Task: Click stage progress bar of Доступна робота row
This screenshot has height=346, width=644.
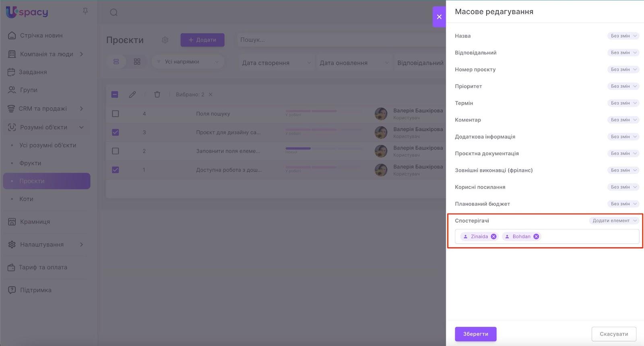Action: pos(324,167)
